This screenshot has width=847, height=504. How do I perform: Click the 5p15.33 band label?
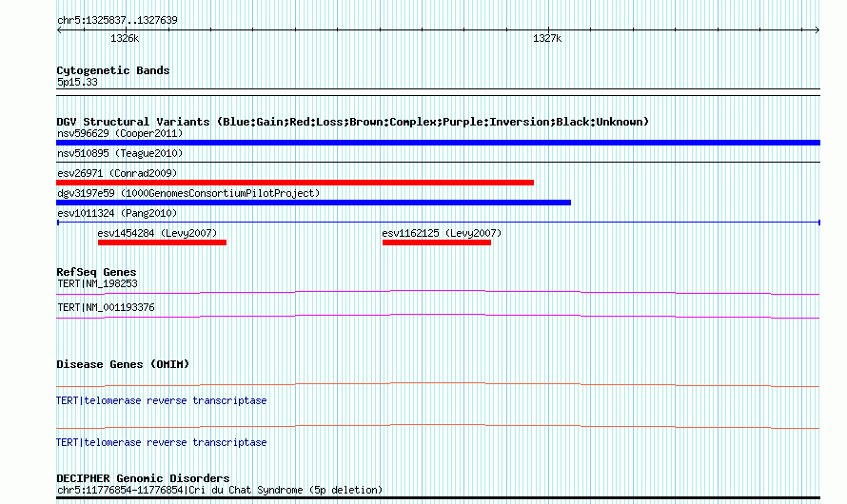click(x=77, y=82)
